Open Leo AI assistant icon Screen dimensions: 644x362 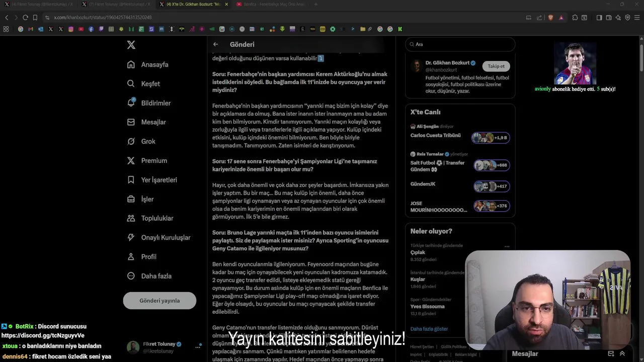[618, 18]
